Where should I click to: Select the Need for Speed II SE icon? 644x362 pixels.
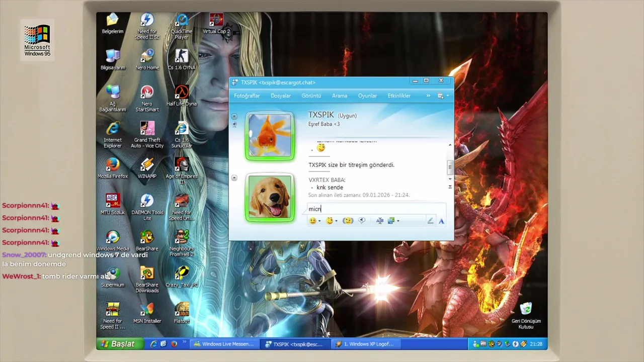pyautogui.click(x=147, y=27)
